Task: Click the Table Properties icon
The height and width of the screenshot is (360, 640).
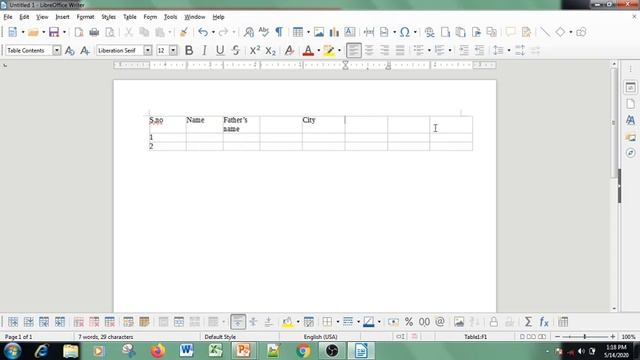Action: [x=563, y=322]
